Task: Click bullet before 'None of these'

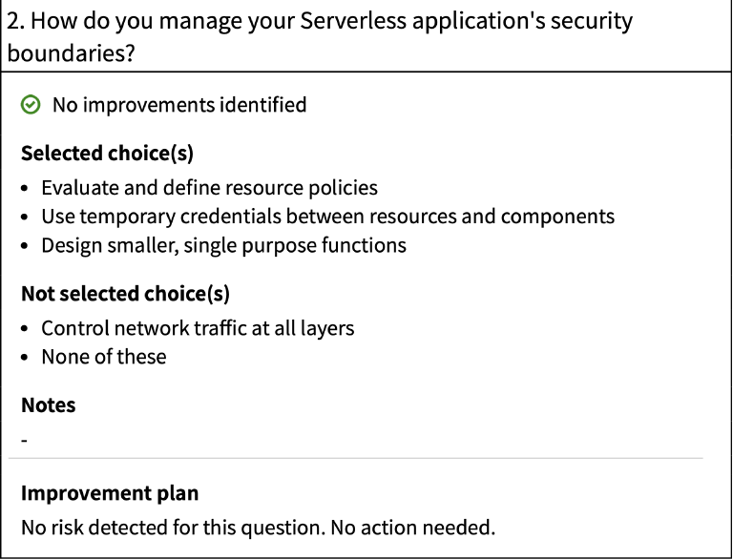Action: point(27,358)
